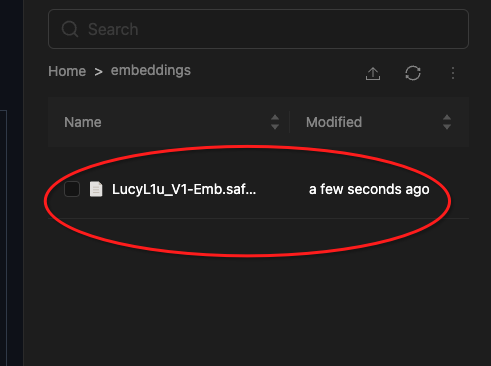
Task: Sort ascending with Name column up arrow
Action: coord(275,118)
